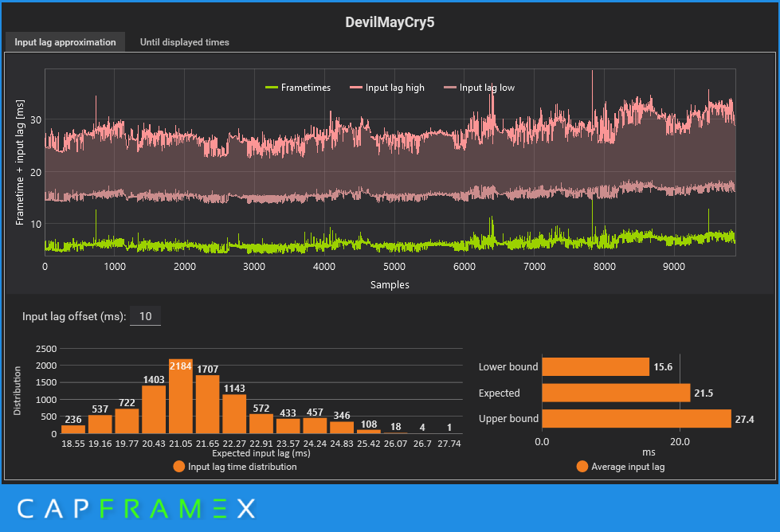The image size is (780, 532).
Task: Click the CAPFRAMEX logo
Action: [x=136, y=509]
